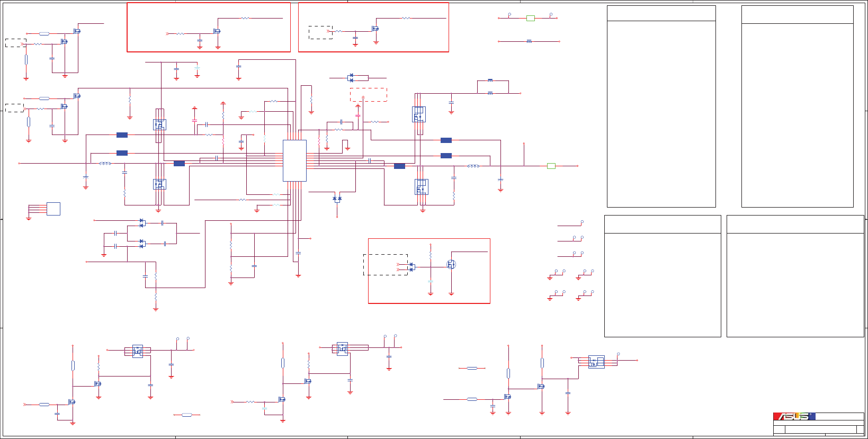The image size is (868, 439).
Task: Click inside the lower-right empty table body
Action: (x=795, y=285)
